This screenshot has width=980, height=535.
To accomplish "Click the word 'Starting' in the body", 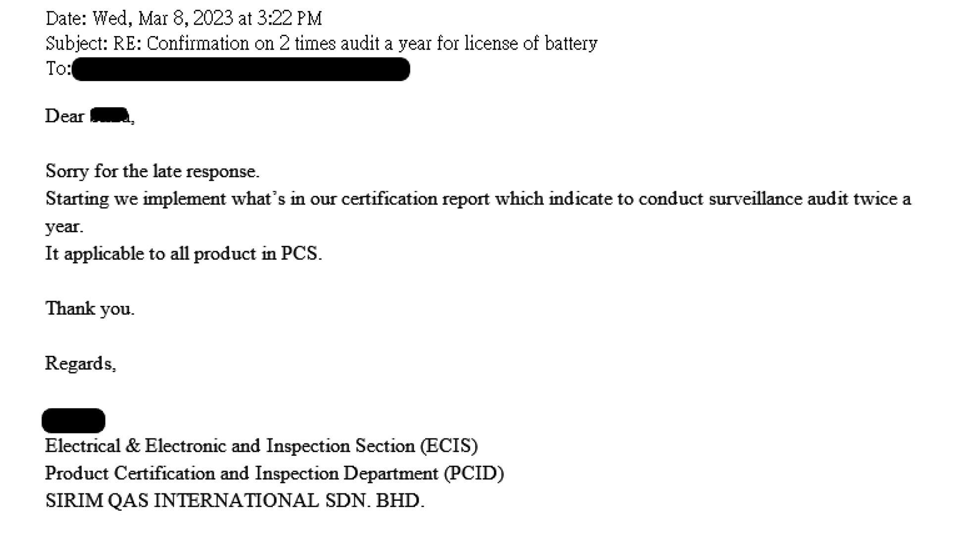I will tap(77, 199).
